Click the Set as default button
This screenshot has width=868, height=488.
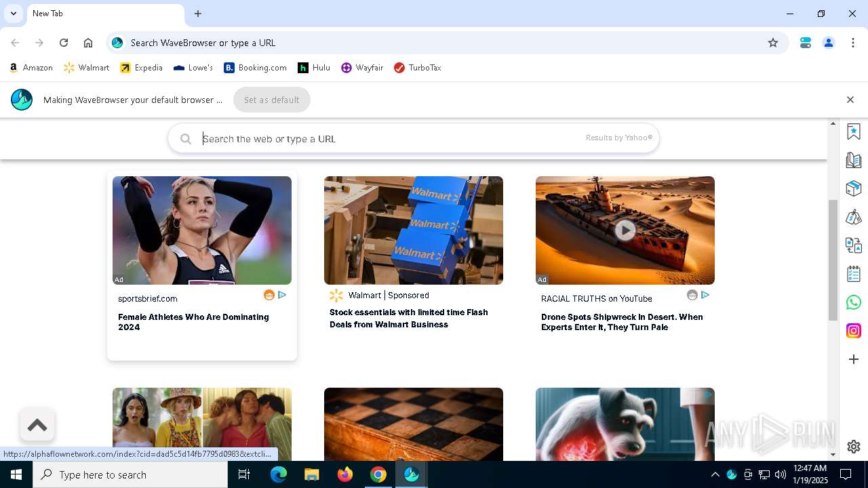pyautogui.click(x=272, y=100)
